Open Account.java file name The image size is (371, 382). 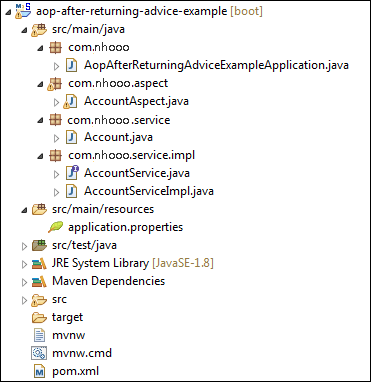click(x=118, y=137)
